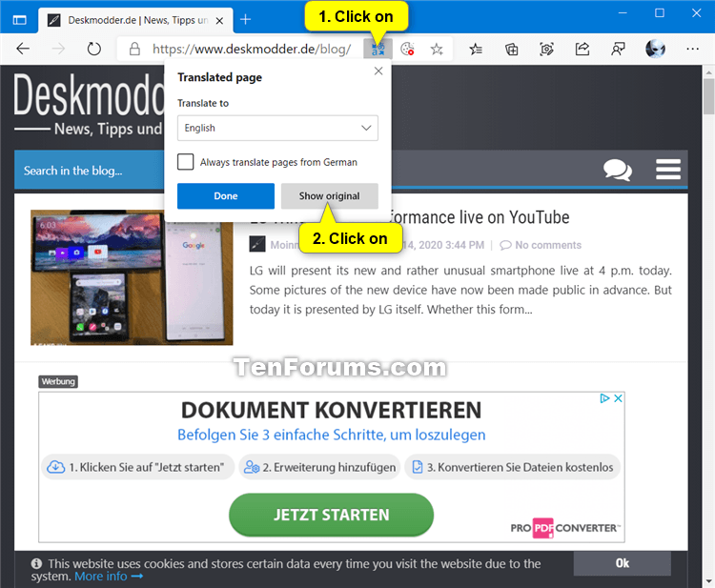Click the author avatar icon near Moinmoin

pyautogui.click(x=257, y=244)
